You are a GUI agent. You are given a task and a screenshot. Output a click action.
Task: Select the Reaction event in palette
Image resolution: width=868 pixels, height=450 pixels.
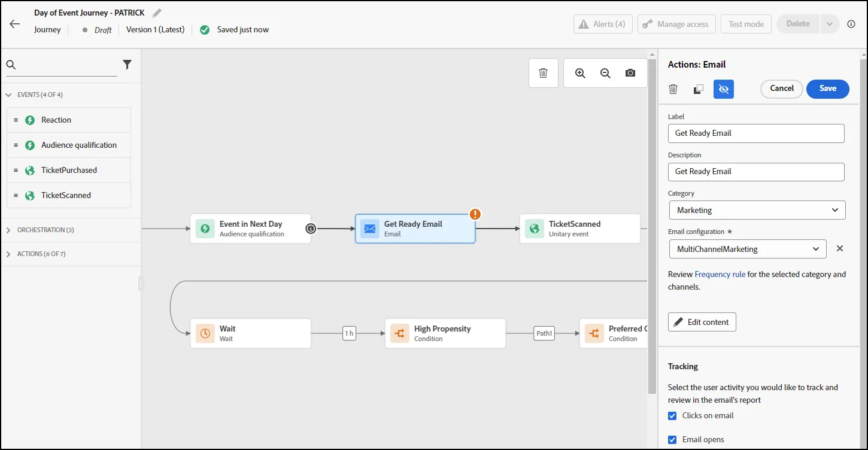(x=69, y=120)
